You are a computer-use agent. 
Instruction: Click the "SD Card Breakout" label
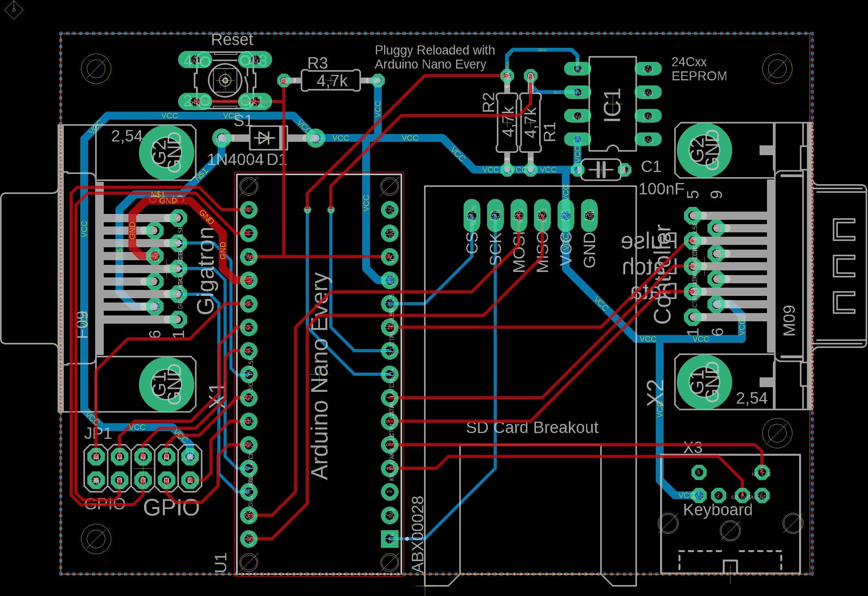pos(532,428)
